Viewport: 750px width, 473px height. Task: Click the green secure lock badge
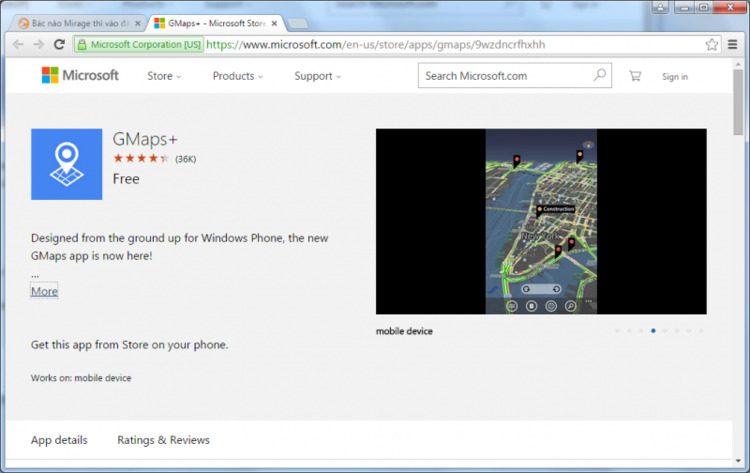139,44
